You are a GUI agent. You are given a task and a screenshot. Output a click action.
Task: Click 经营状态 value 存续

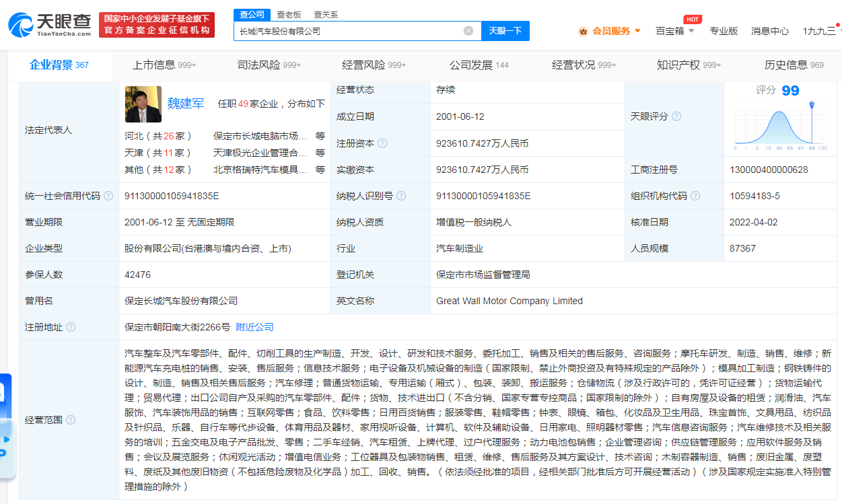446,90
